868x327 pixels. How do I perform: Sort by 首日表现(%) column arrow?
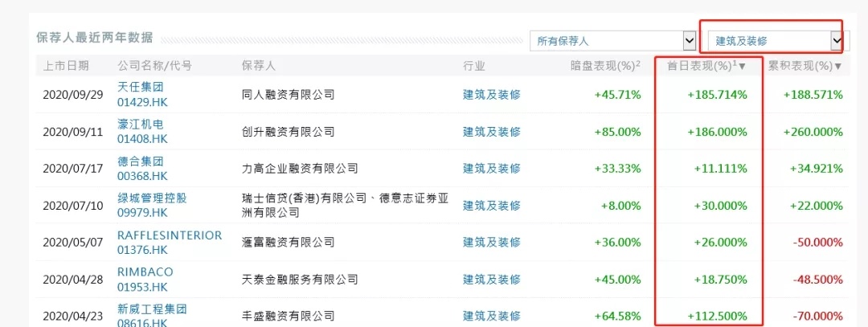pyautogui.click(x=742, y=66)
